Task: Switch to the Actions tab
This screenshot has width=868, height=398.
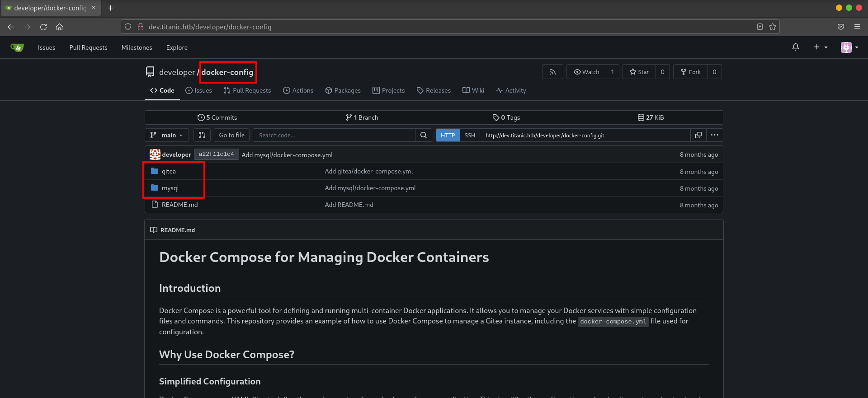Action: coord(298,90)
